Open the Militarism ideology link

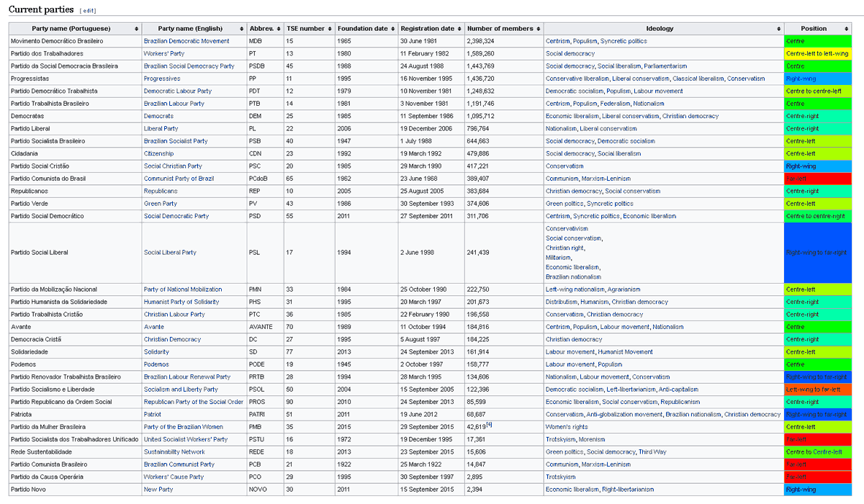(x=559, y=257)
